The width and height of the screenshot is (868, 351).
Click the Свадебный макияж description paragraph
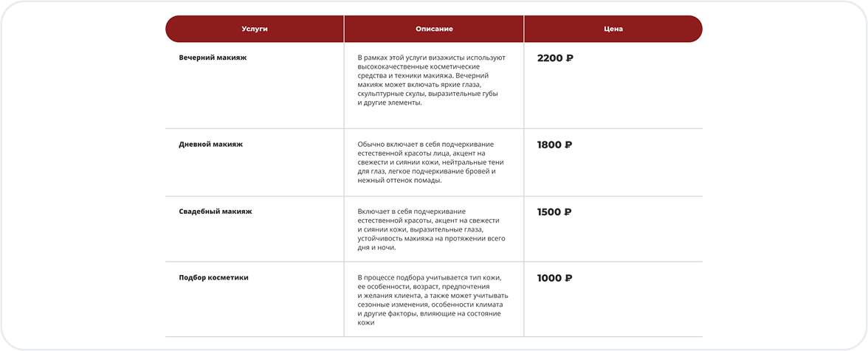tap(430, 229)
